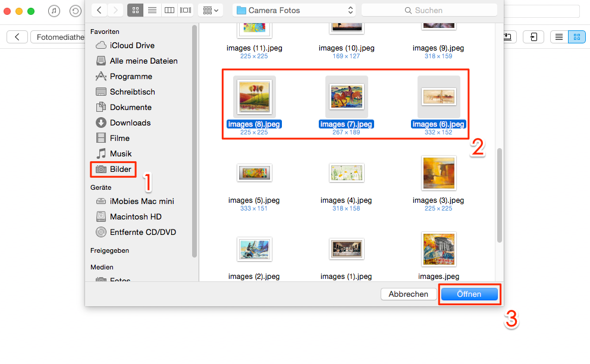Click the 318 × 158 dimensions under images (4).jpeg
This screenshot has height=364, width=590.
346,209
